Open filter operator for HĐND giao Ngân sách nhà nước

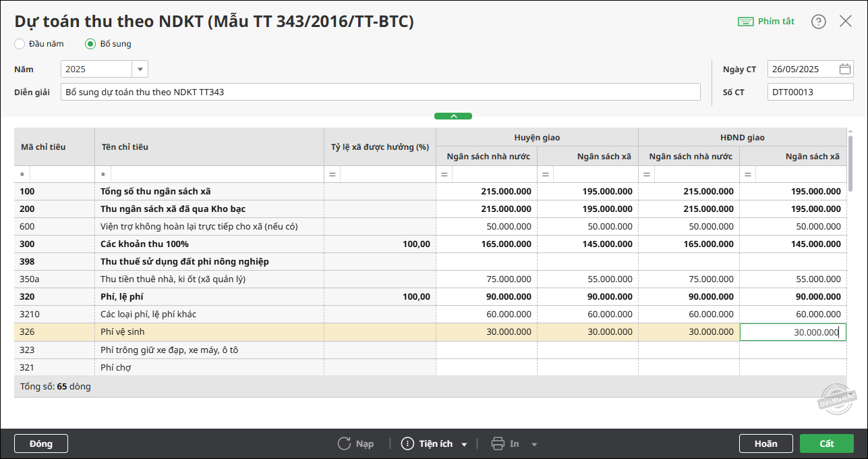pos(647,175)
